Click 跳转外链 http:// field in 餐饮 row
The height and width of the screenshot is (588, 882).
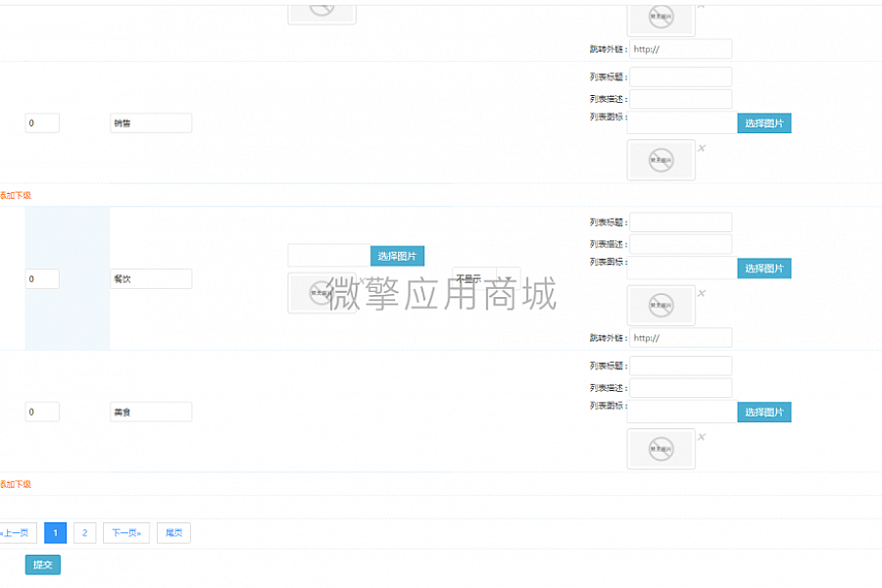[x=681, y=337]
